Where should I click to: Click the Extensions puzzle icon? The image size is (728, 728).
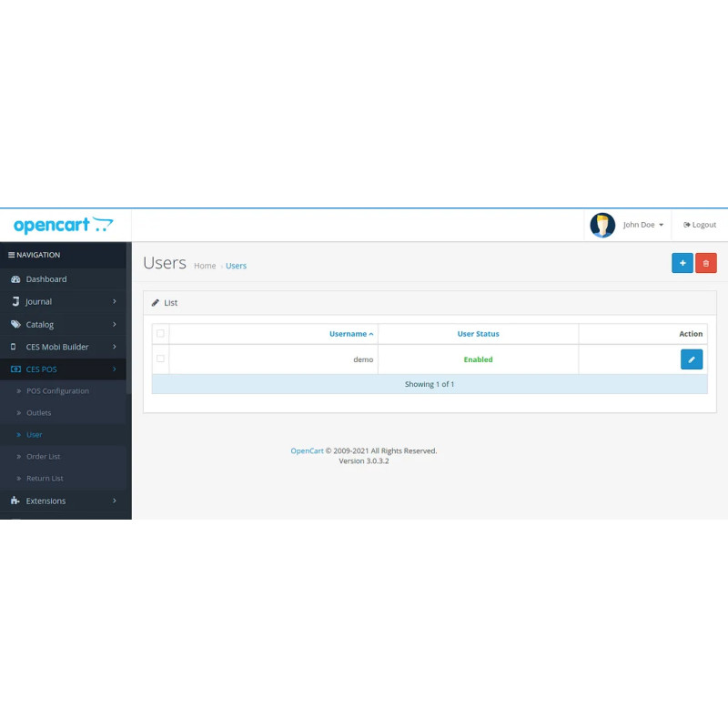(x=14, y=500)
